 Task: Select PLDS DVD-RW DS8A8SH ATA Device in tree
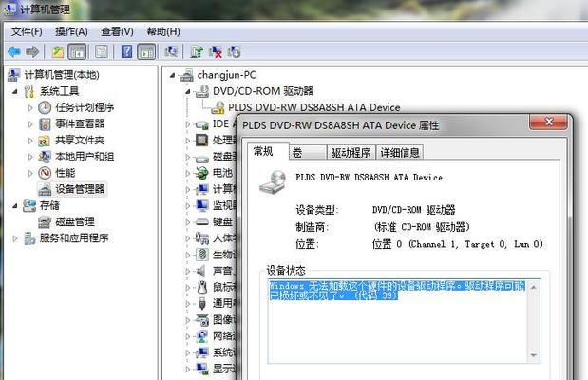pyautogui.click(x=314, y=107)
